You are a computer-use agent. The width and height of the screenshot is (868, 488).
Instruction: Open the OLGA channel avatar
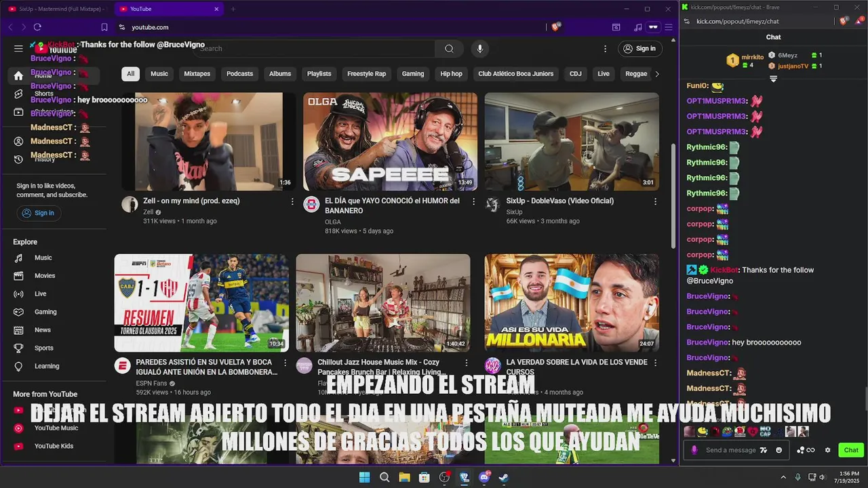click(311, 205)
